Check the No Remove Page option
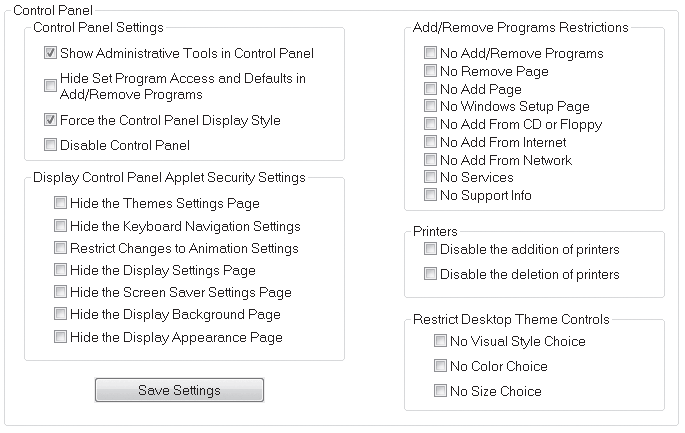The height and width of the screenshot is (433, 685). [430, 71]
